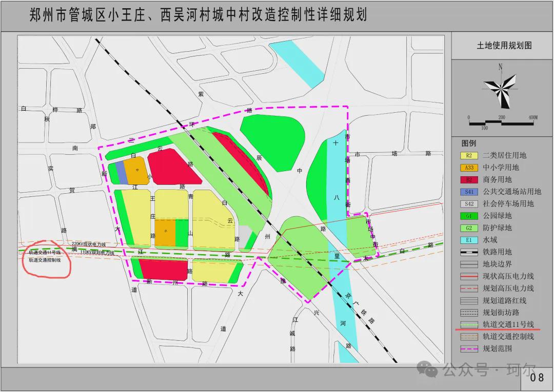Select the A33 orange legend swatch

(469, 168)
